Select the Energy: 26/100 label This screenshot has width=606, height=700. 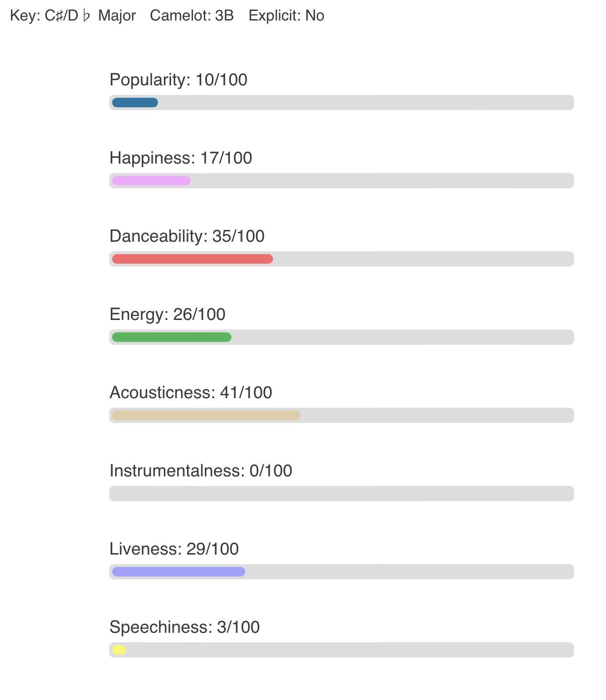167,314
